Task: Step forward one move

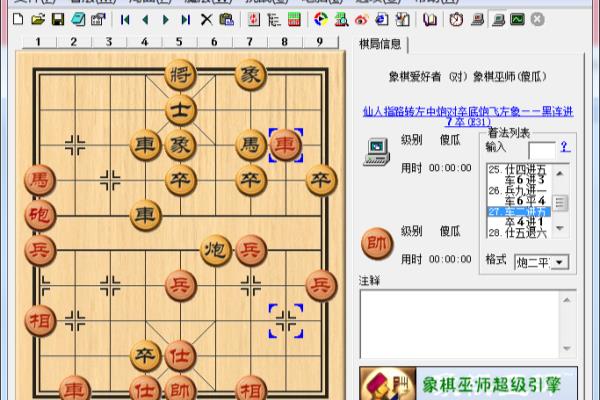Action: [165, 19]
